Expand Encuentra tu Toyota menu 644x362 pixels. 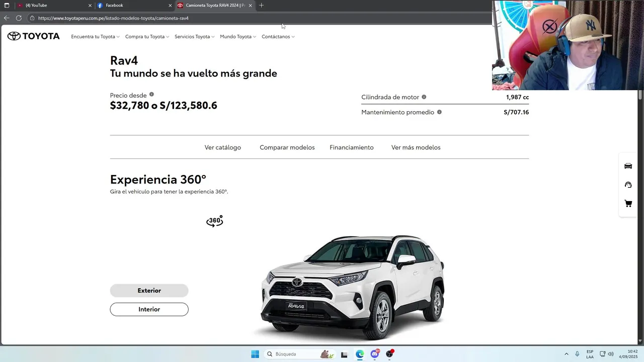pyautogui.click(x=95, y=37)
